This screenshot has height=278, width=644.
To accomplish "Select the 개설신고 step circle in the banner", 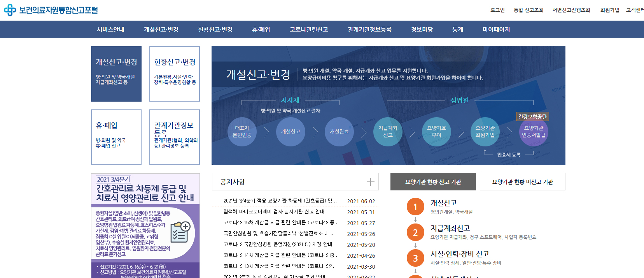I will tap(290, 132).
